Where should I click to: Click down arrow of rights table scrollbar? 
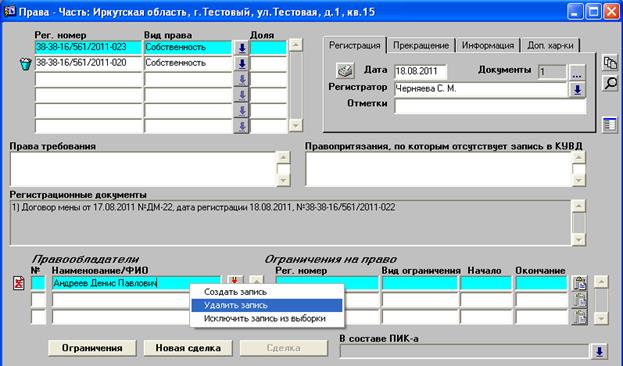(x=295, y=126)
